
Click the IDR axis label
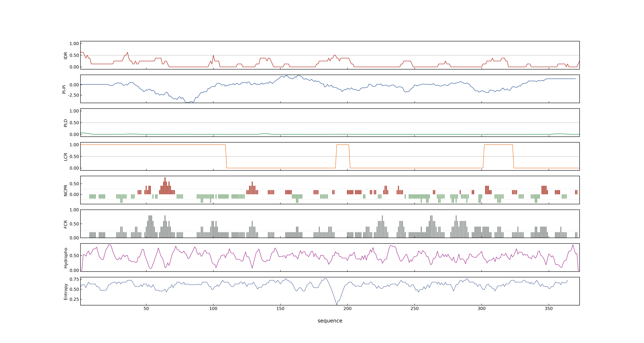(66, 55)
